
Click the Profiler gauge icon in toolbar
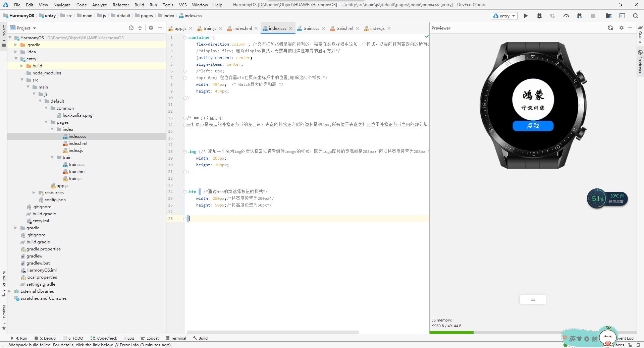[566, 16]
